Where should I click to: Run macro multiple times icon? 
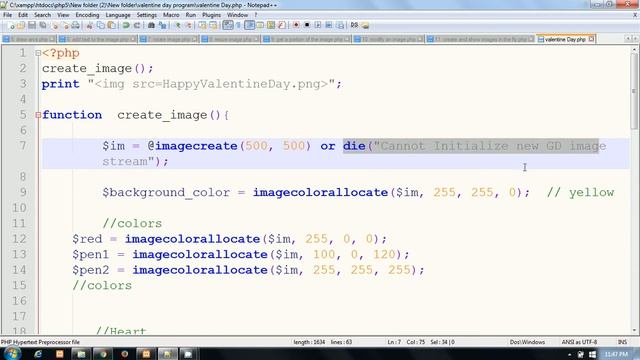point(329,25)
